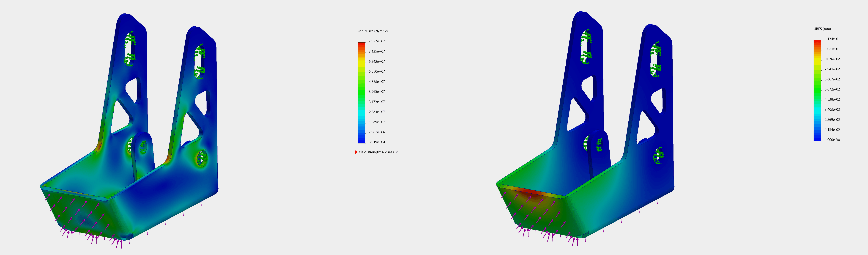Click the 2.381e+07 stress legend value

click(376, 112)
